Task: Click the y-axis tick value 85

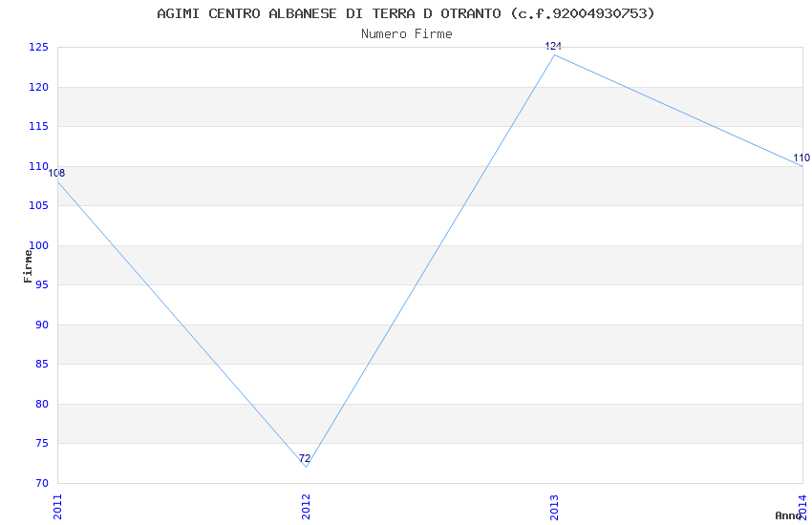Action: click(x=42, y=364)
